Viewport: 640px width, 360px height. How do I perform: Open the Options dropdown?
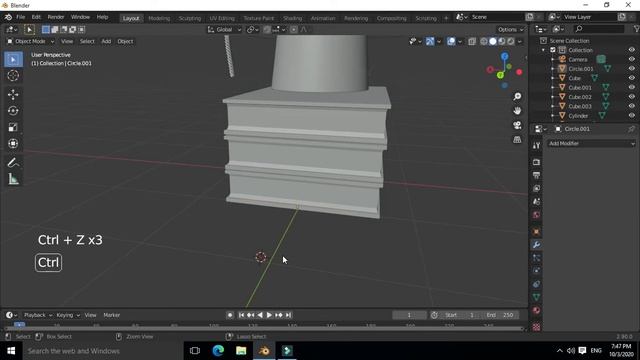510,29
